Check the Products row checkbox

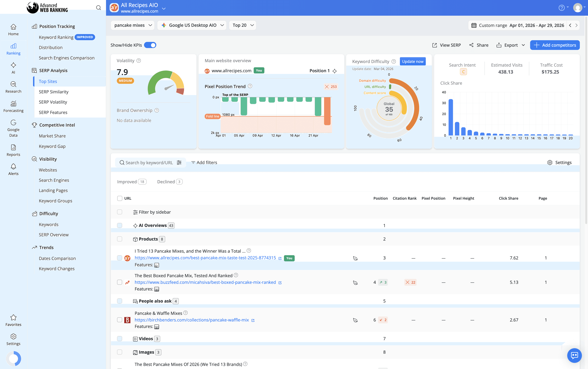[120, 239]
